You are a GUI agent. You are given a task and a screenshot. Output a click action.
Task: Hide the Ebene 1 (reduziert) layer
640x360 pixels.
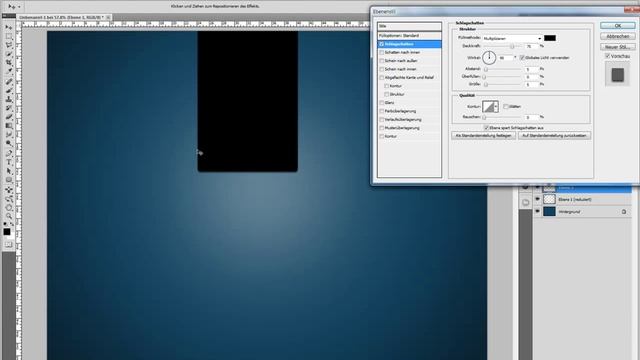[537, 199]
